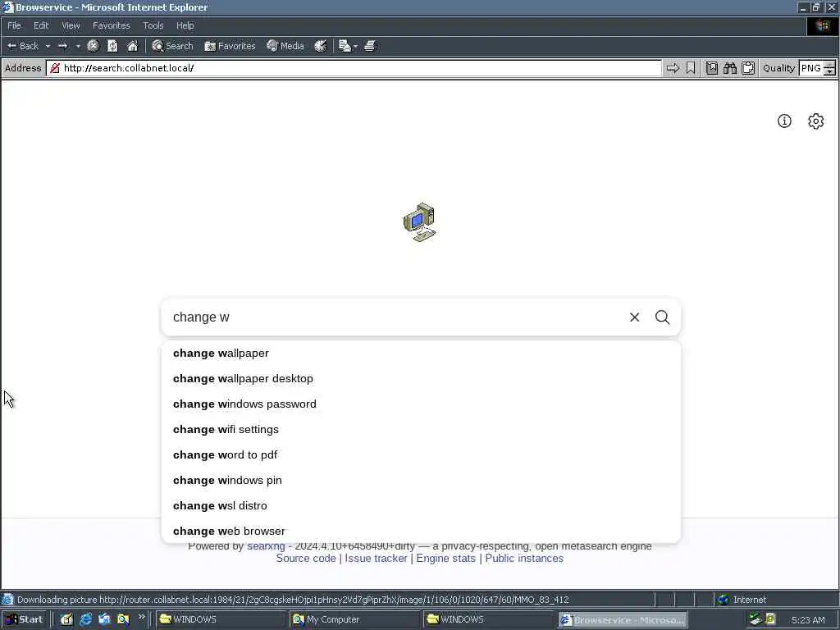Screen dimensions: 840x630
Task: Open the Issue tracker link
Action: point(376,558)
